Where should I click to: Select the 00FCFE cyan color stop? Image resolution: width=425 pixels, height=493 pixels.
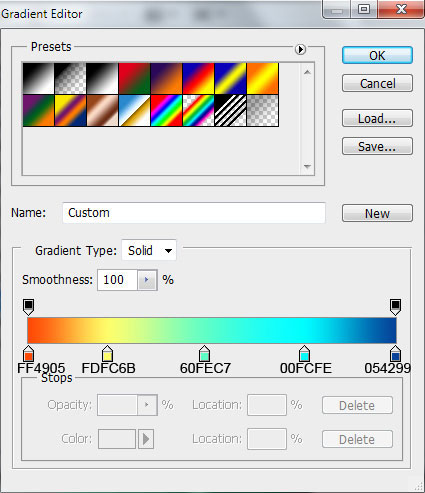click(x=304, y=354)
